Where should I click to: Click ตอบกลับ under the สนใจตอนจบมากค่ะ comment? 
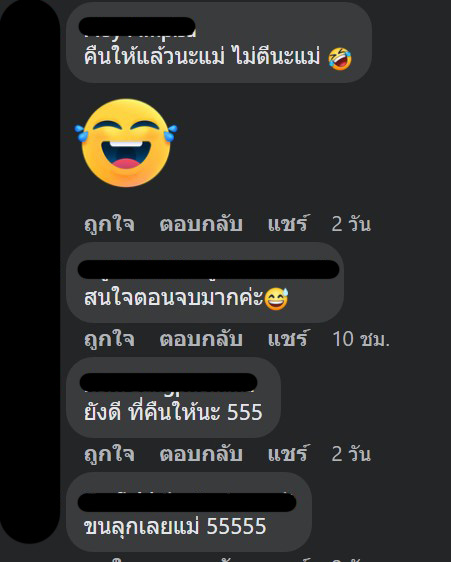coord(201,339)
